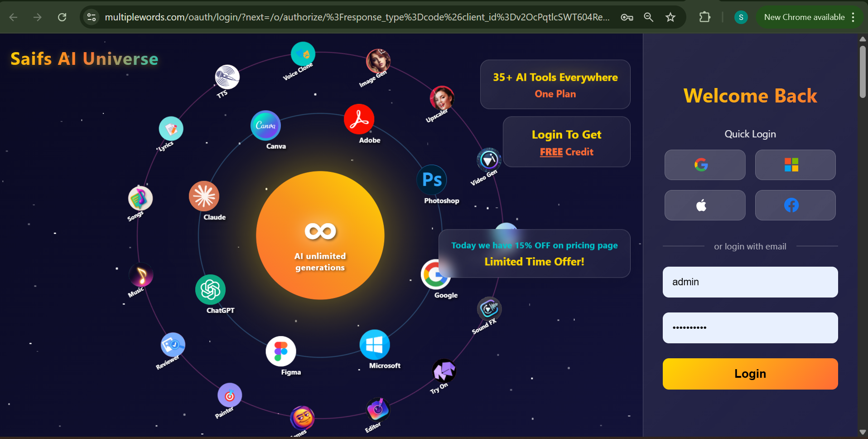This screenshot has width=868, height=439.
Task: Open saved password key icon
Action: pyautogui.click(x=627, y=17)
